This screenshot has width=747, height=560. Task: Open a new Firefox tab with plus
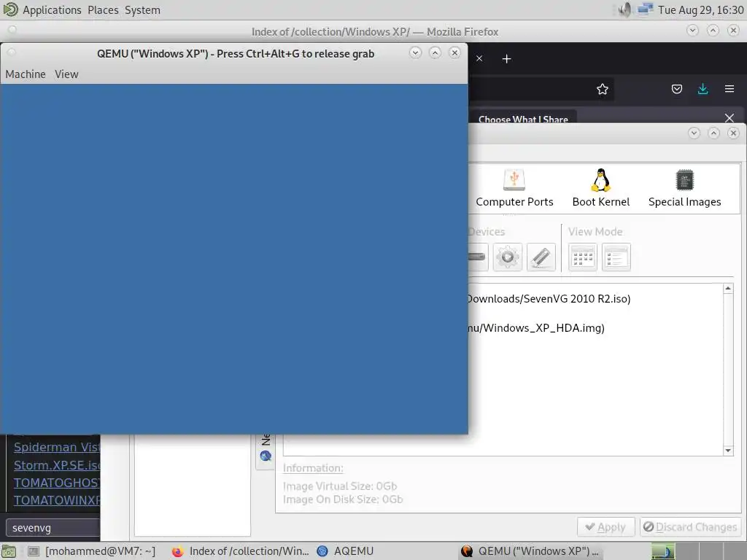(x=507, y=58)
